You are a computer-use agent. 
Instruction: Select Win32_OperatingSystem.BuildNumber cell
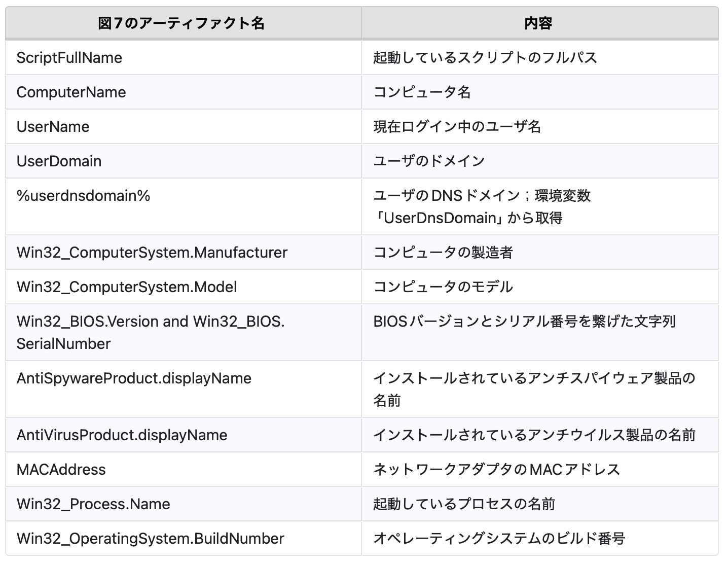click(x=151, y=539)
